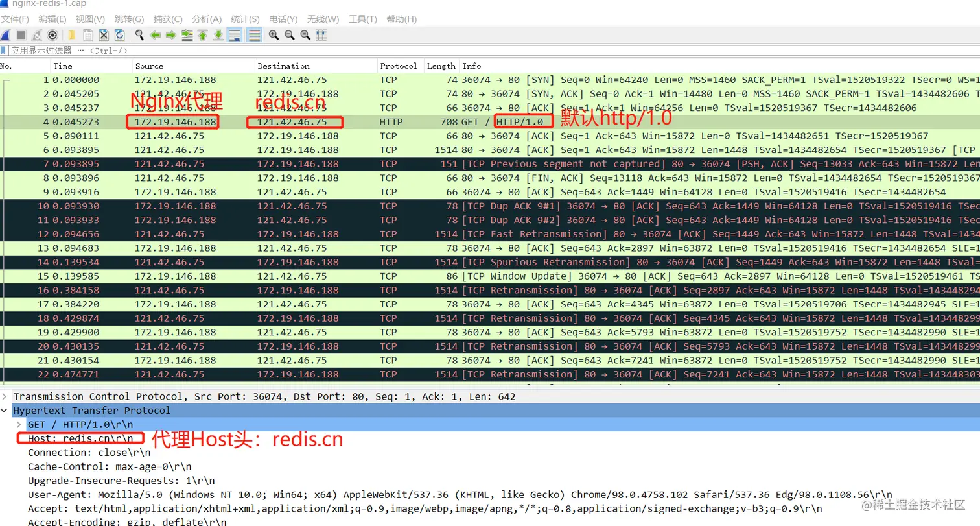
Task: Select packet 7 Previous segment not captured
Action: click(x=490, y=164)
